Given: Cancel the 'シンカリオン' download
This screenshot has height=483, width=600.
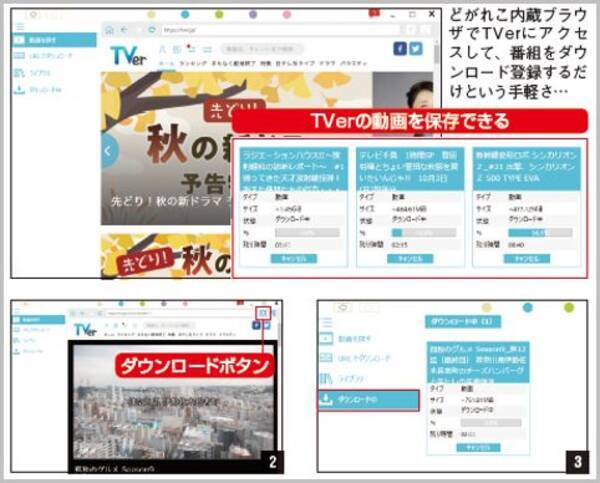Looking at the screenshot, I should point(527,259).
